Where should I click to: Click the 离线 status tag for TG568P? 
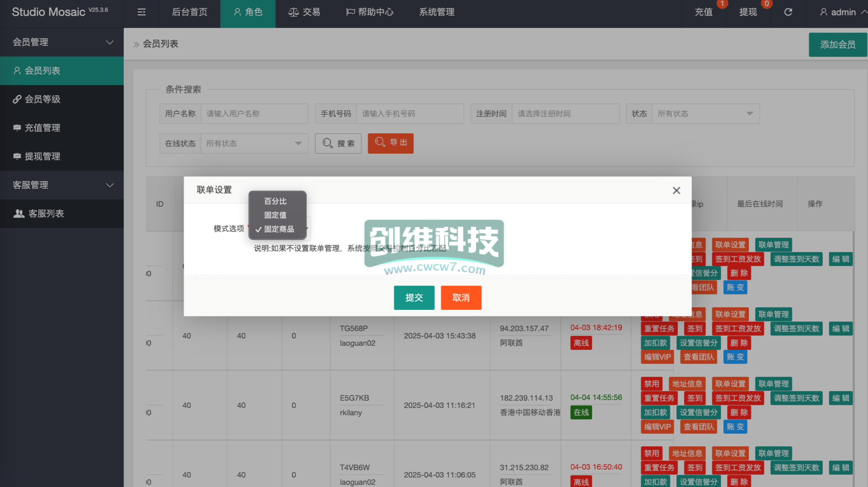tap(581, 343)
